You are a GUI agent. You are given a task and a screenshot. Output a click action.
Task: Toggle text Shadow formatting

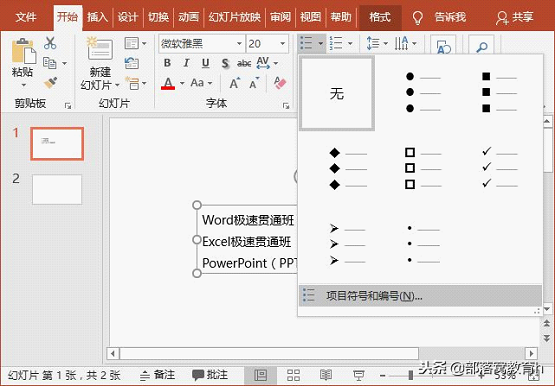point(225,63)
